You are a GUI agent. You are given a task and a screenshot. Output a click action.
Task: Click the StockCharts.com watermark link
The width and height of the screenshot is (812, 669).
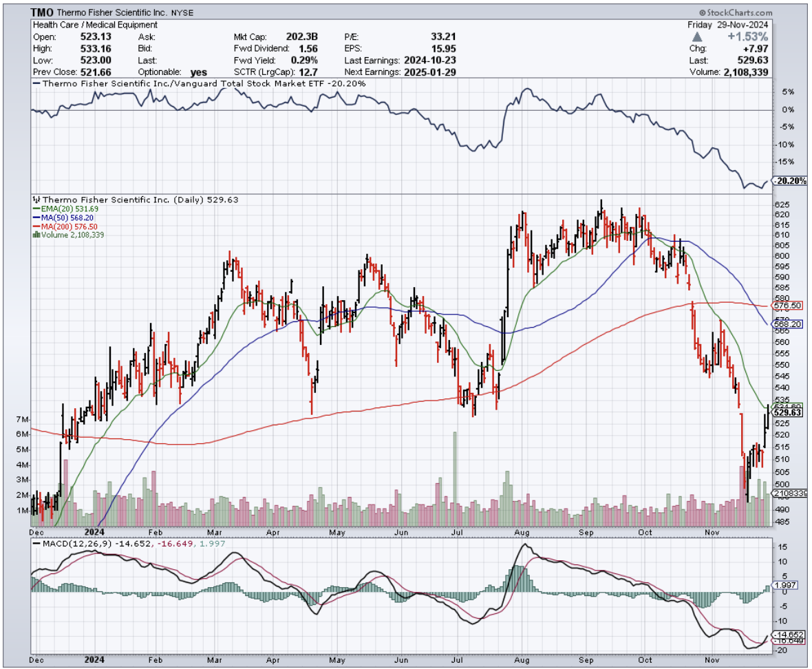[x=740, y=12]
